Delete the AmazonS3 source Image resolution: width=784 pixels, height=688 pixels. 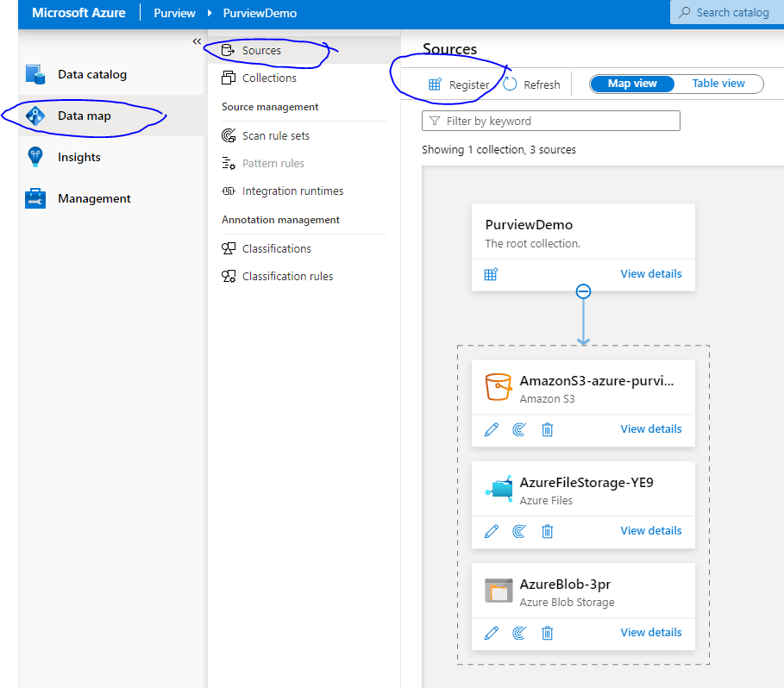pos(548,429)
